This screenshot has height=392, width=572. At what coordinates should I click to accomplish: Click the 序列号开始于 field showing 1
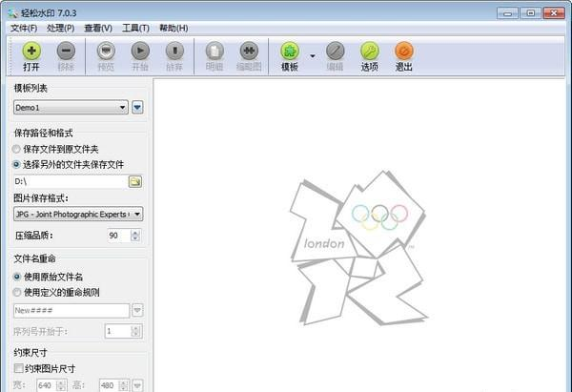[x=117, y=331]
